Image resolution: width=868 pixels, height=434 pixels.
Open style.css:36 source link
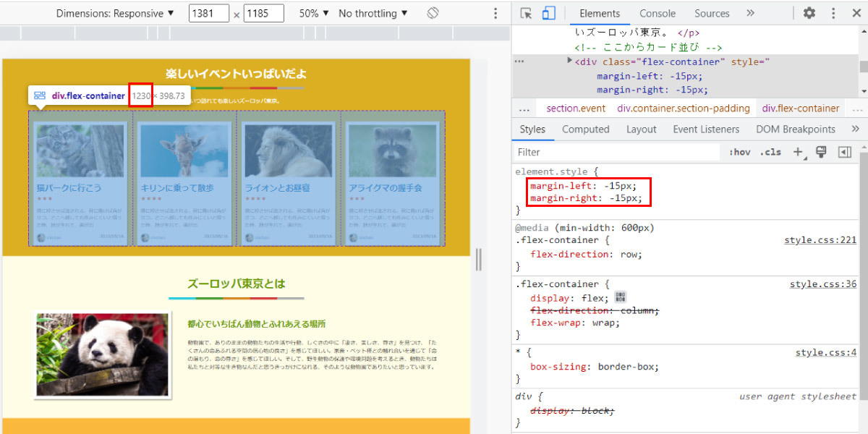pyautogui.click(x=823, y=284)
